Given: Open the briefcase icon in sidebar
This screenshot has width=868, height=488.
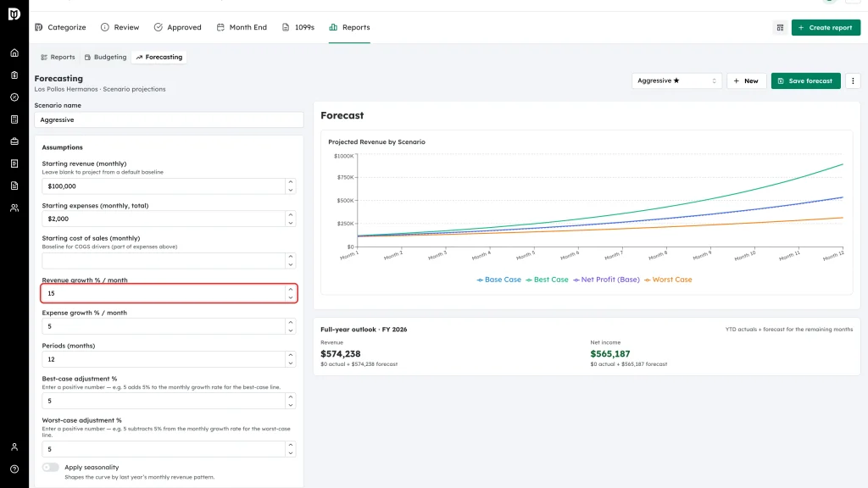Looking at the screenshot, I should (x=14, y=141).
